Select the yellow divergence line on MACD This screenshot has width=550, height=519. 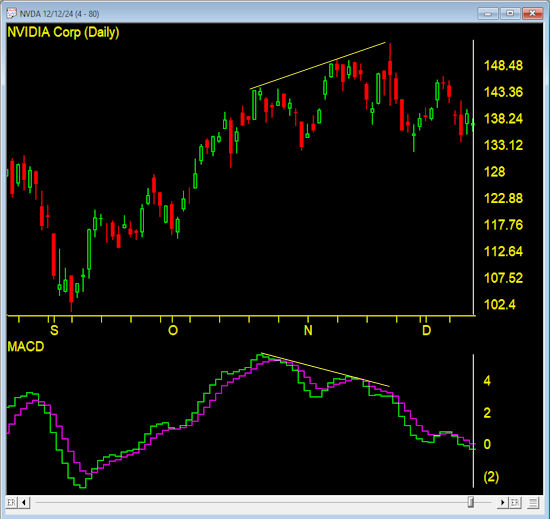(325, 370)
